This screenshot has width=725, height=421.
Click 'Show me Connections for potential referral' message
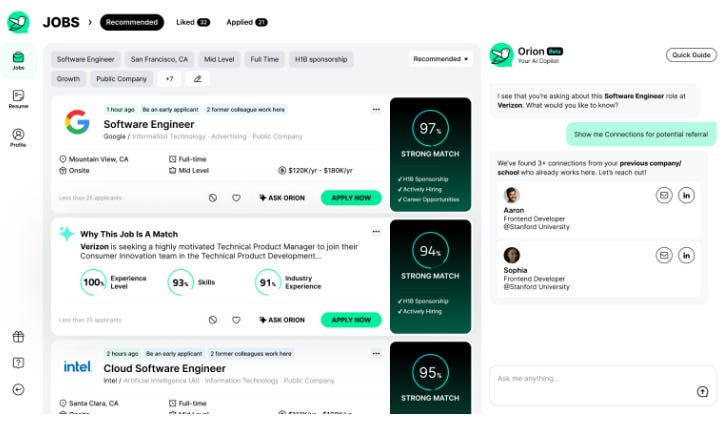point(641,134)
